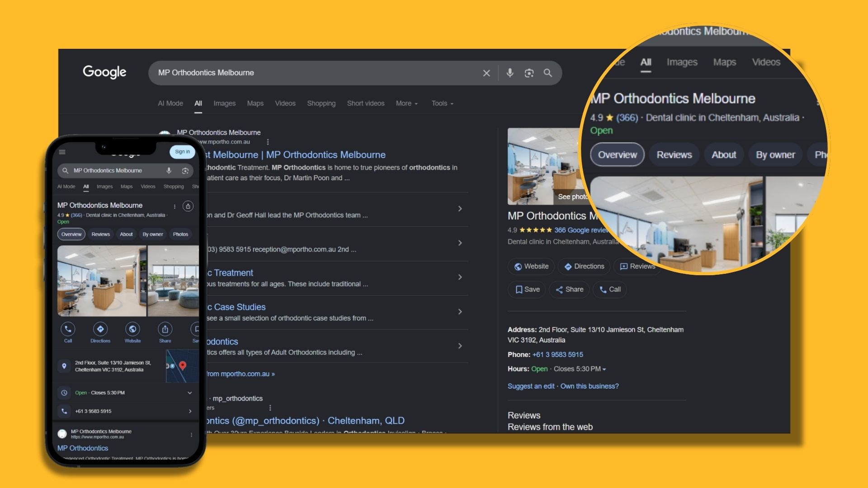
Task: Click the three-dot menu beside the mportho.com.au result
Action: pyautogui.click(x=268, y=141)
